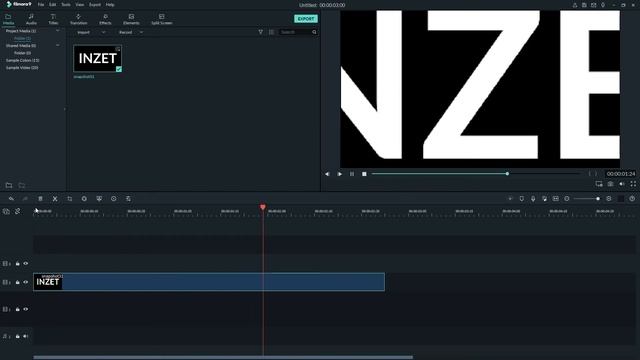Click the green EXPORT button
The width and height of the screenshot is (640, 360).
(306, 19)
